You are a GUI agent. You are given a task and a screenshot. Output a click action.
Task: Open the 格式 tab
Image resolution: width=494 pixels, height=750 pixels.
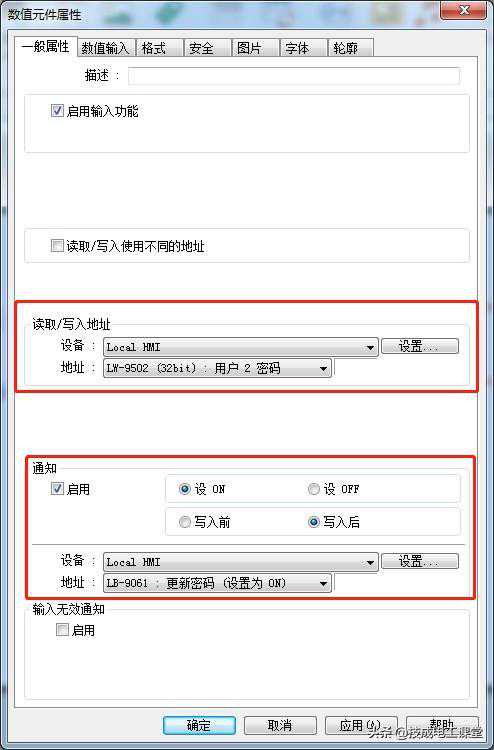pos(159,48)
